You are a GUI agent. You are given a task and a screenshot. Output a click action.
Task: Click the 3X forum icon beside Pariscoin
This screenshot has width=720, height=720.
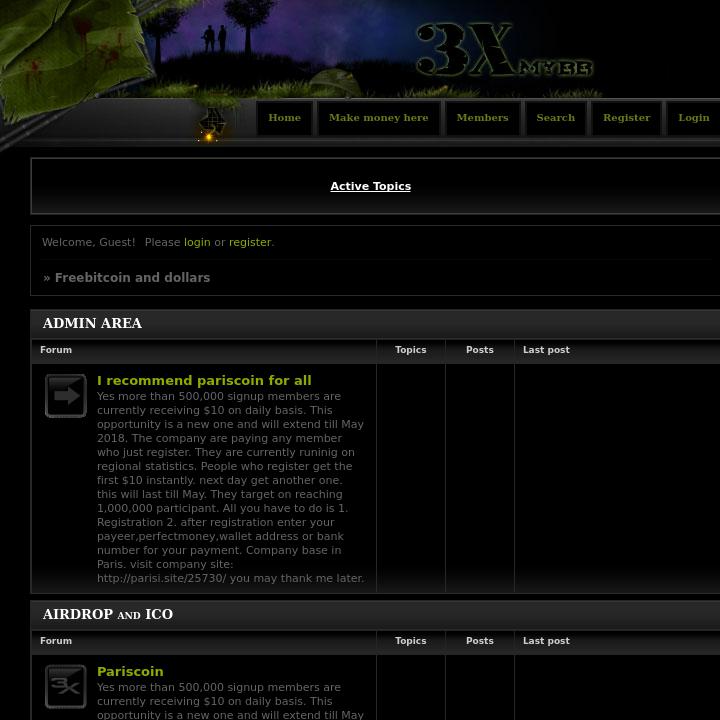tap(66, 687)
